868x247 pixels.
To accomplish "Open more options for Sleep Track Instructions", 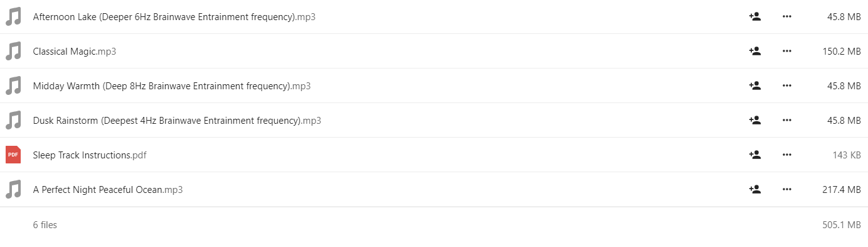I will click(x=787, y=155).
